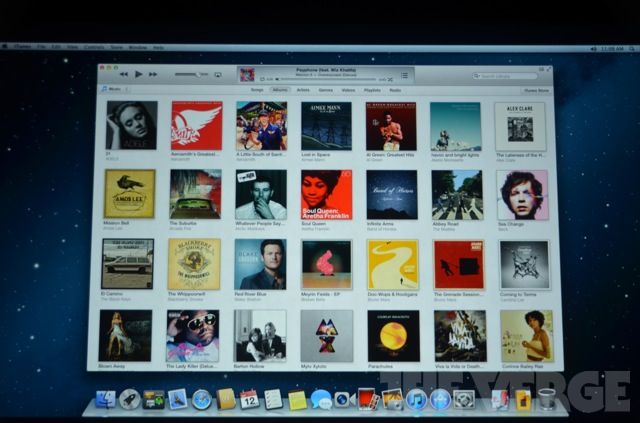Open the Up Next list icon
640x423 pixels.
[406, 75]
